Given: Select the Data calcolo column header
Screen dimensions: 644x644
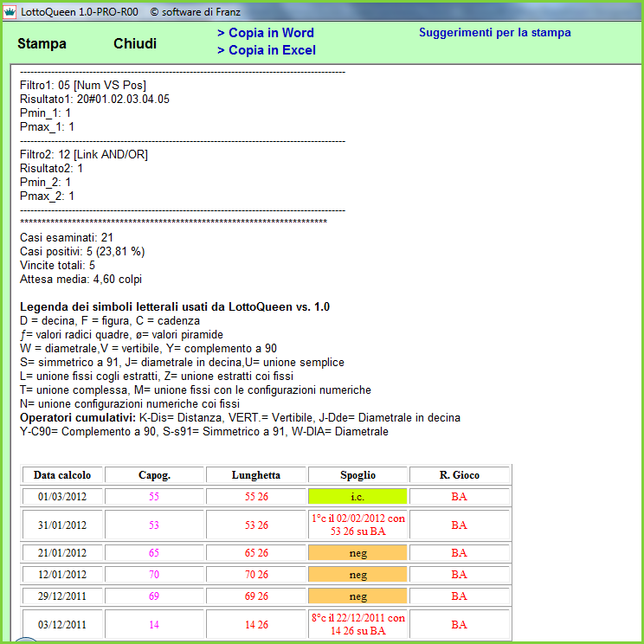Looking at the screenshot, I should 62,475.
